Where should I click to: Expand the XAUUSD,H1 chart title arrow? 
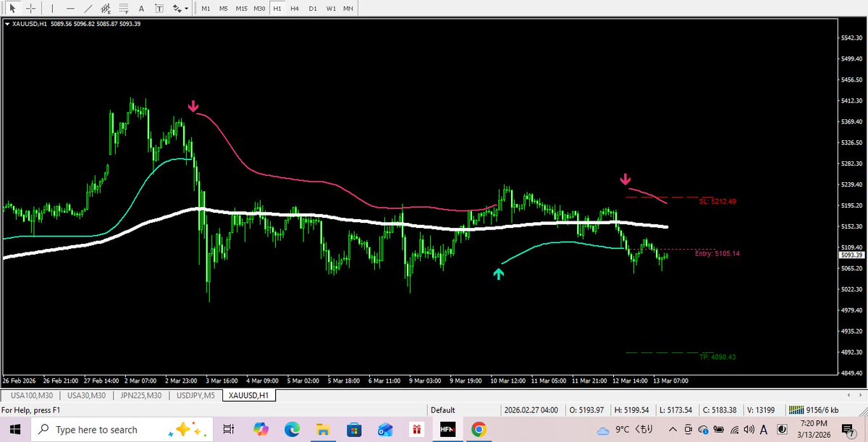[x=7, y=24]
